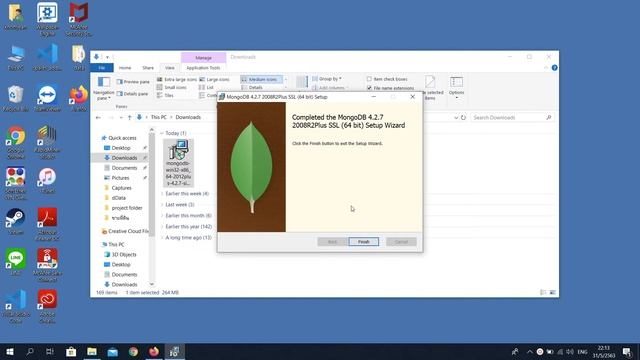Open the iTunes desktop shortcut

tap(47, 180)
